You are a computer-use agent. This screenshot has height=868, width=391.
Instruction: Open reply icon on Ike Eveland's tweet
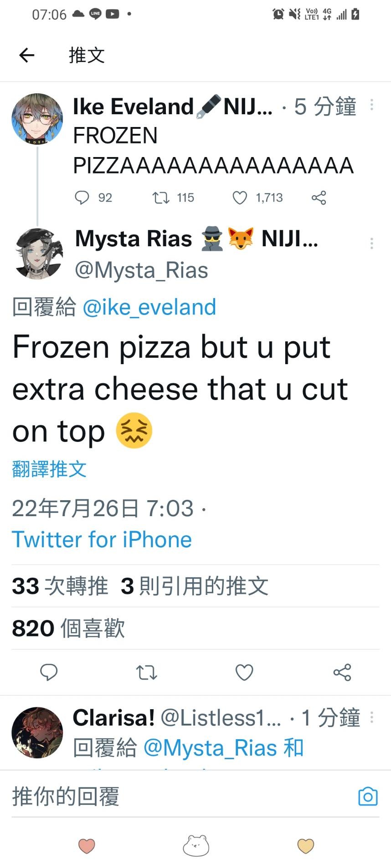(82, 198)
